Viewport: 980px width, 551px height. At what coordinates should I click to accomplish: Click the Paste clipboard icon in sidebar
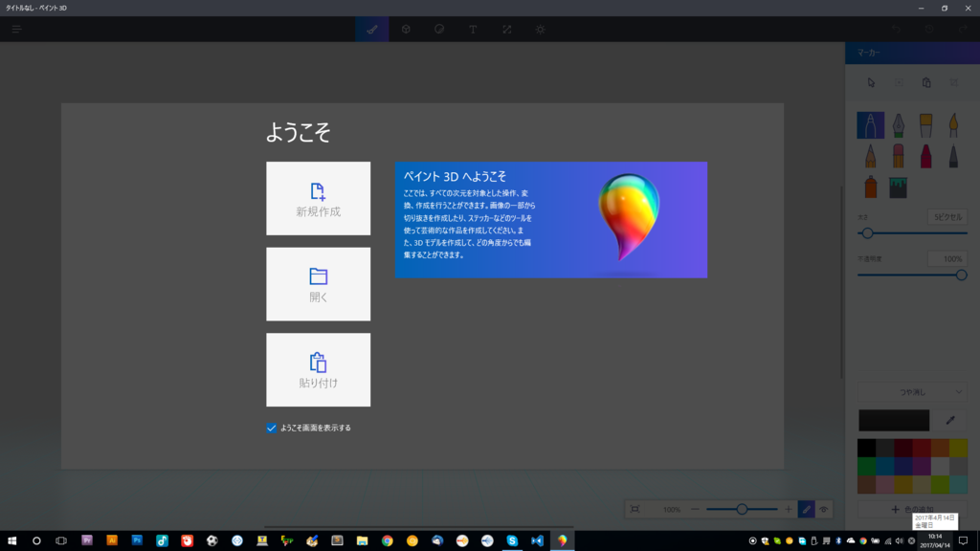[926, 82]
